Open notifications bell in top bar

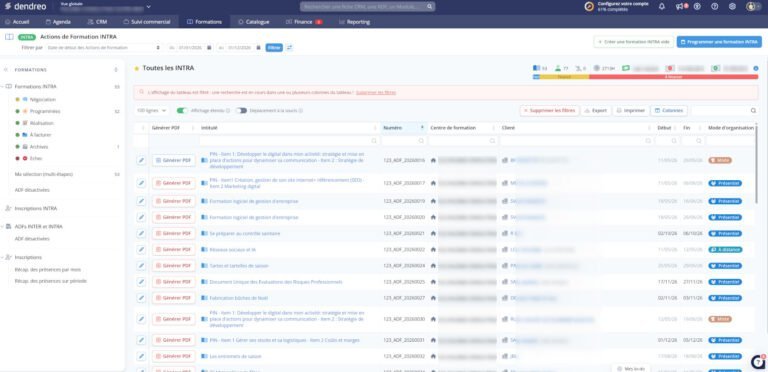coord(662,6)
